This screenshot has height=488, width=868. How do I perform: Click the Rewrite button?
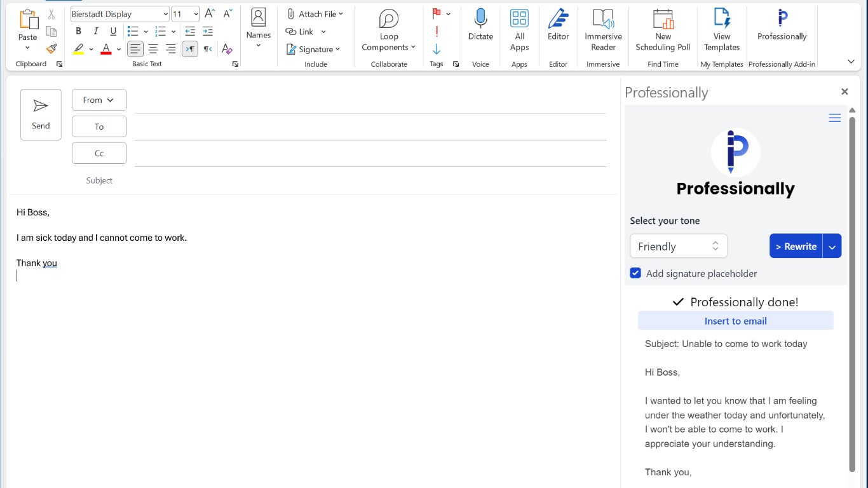(x=796, y=246)
